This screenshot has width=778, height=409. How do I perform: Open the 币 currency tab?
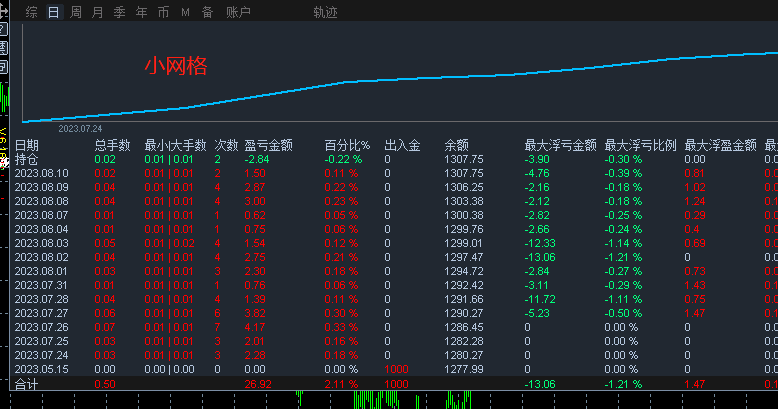(x=163, y=12)
